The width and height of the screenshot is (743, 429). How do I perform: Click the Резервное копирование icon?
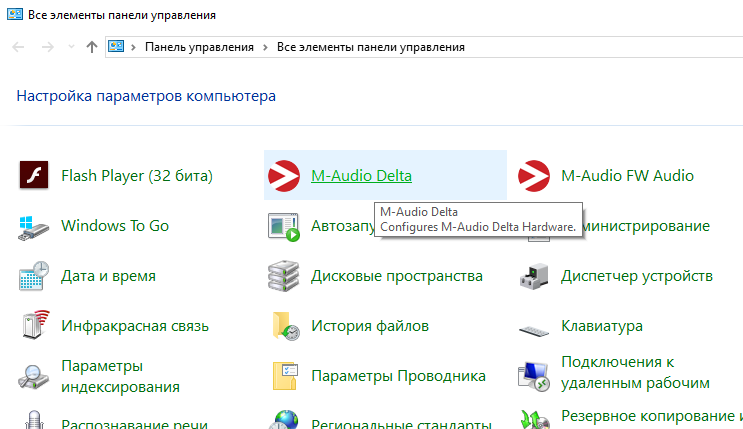point(534,420)
